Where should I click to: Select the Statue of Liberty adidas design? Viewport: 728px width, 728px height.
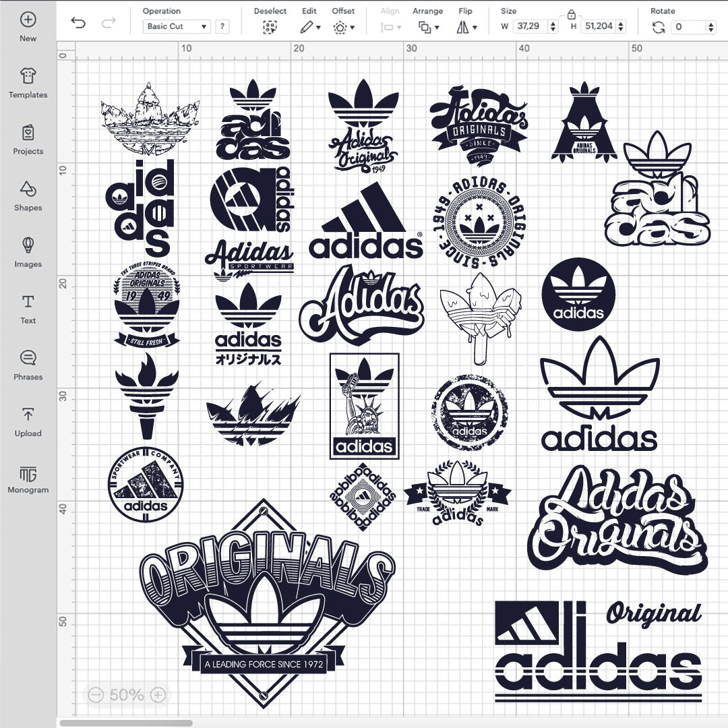coord(365,406)
